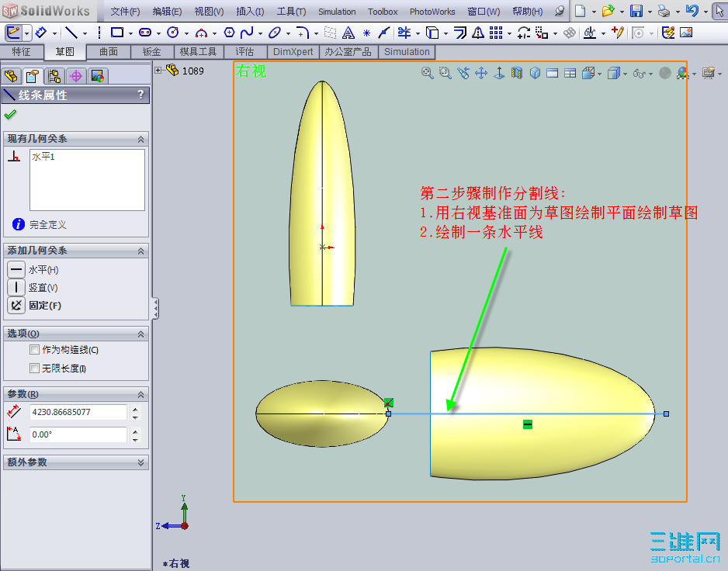Select the Centerpoint Arc tool
The image size is (728, 571).
201,33
